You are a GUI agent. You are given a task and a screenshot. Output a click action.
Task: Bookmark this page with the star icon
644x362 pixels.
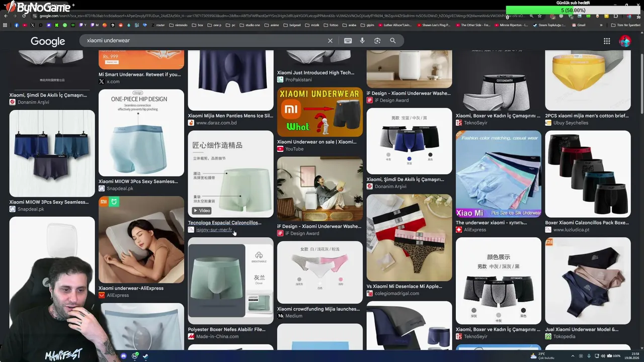[x=540, y=16]
